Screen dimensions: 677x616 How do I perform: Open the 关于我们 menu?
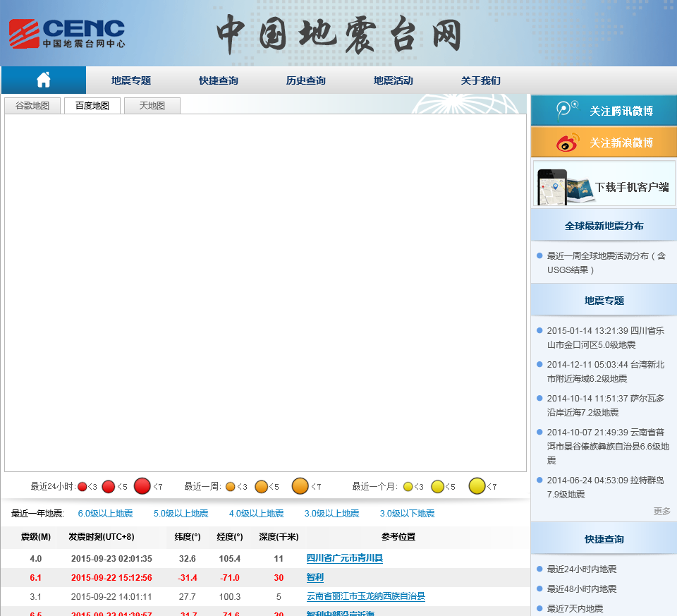tap(480, 80)
